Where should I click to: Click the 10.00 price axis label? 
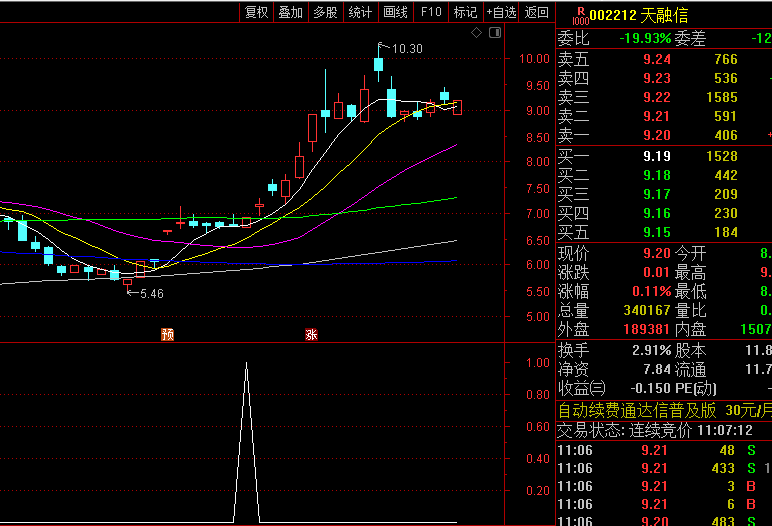coord(534,59)
